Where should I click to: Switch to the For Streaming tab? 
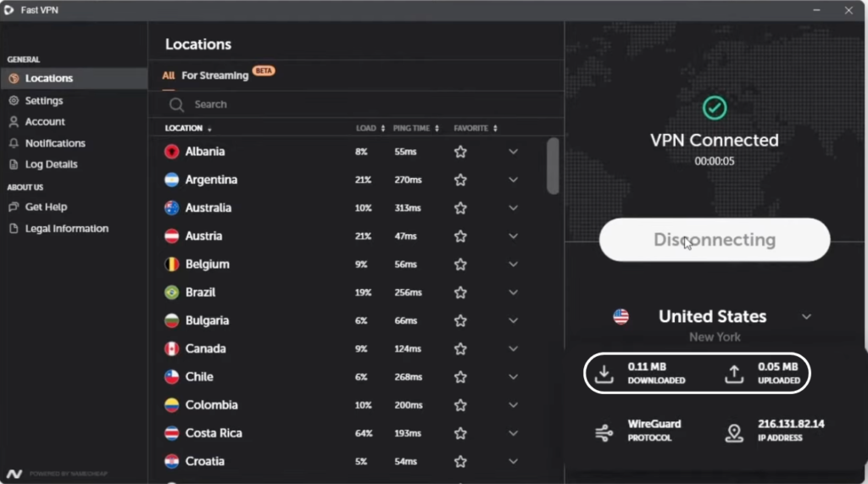(x=214, y=75)
